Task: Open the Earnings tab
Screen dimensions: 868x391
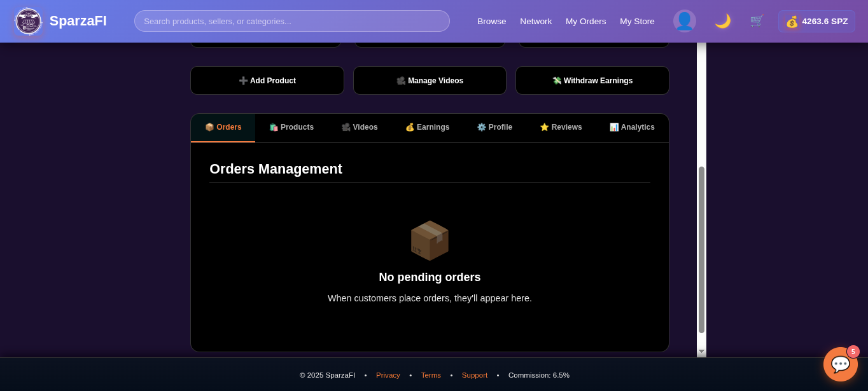Action: [427, 127]
